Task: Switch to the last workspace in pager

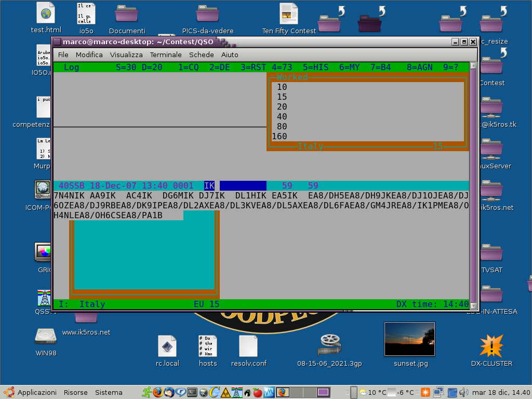Action: pos(323,393)
